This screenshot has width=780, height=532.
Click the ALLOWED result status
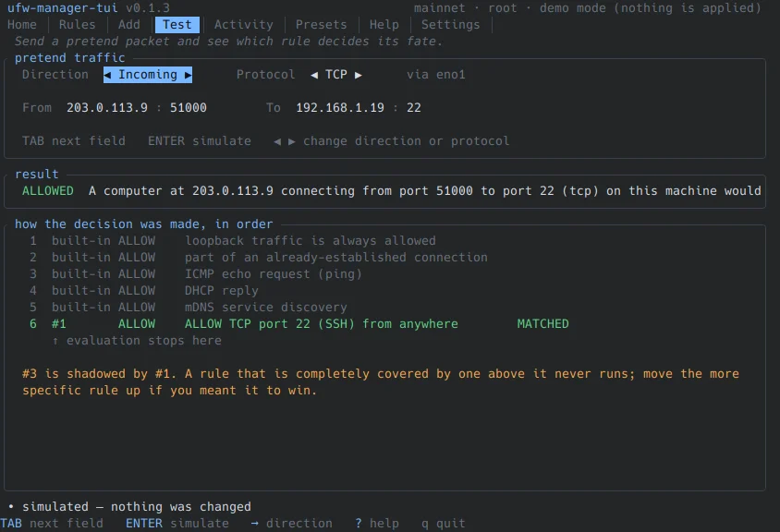[48, 191]
